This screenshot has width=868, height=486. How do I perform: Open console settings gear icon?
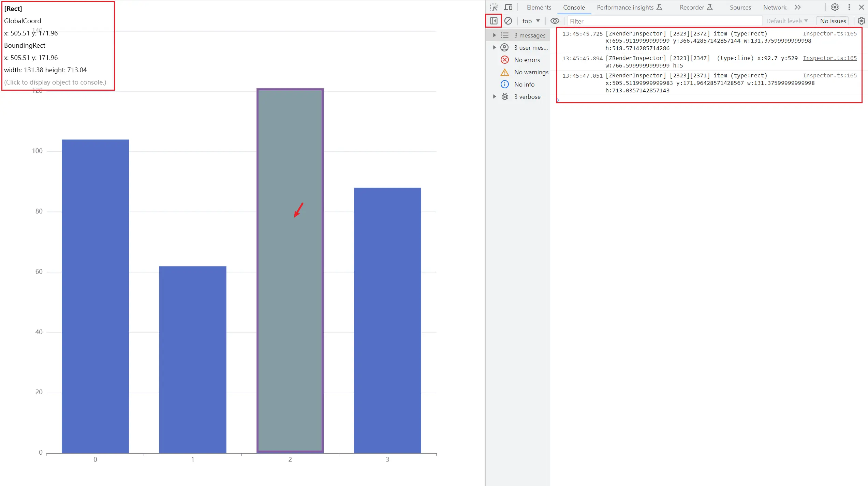tap(862, 21)
